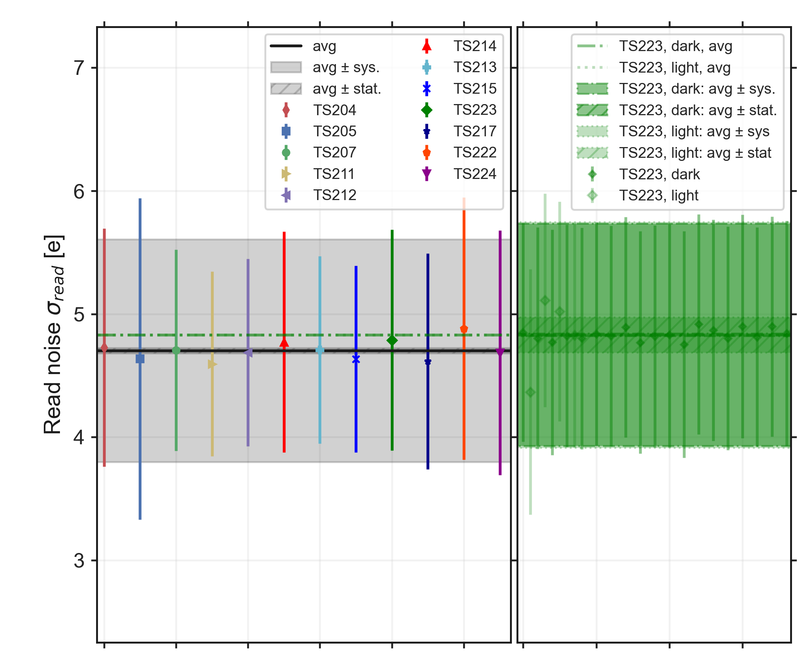Click the y-axis tick label 4
The width and height of the screenshot is (807, 672).
tap(79, 437)
